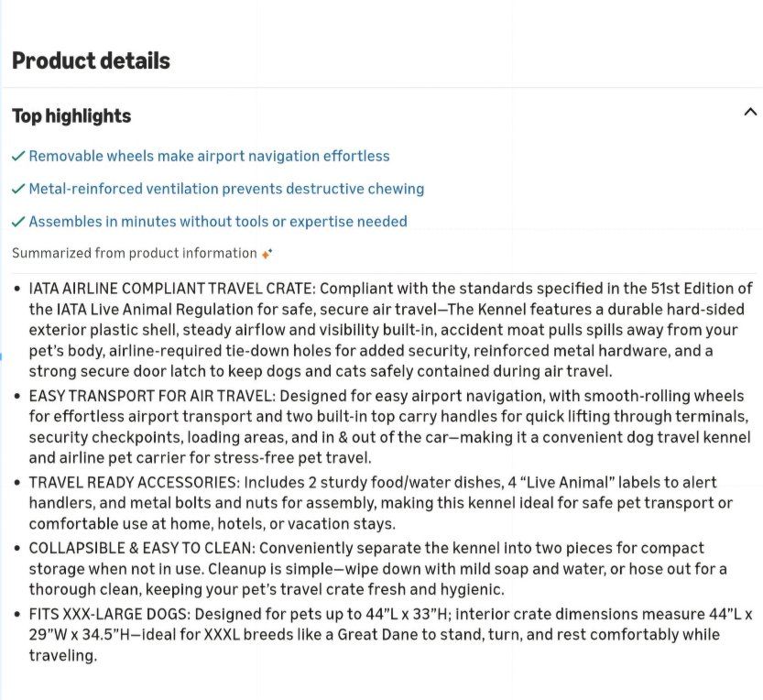Click checkmark icon beside Removable wheels

18,156
